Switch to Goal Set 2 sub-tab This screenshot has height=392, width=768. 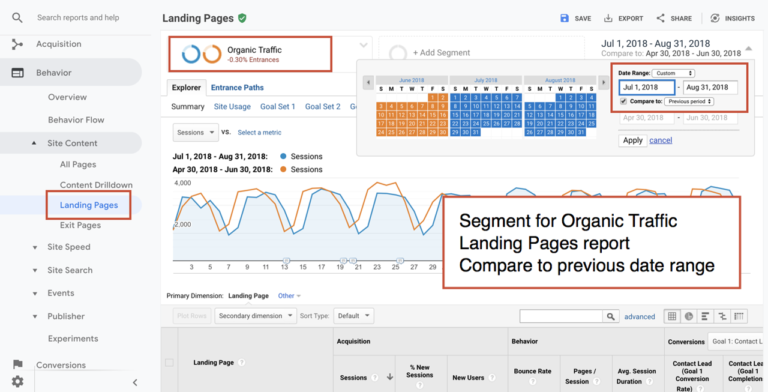(x=322, y=106)
